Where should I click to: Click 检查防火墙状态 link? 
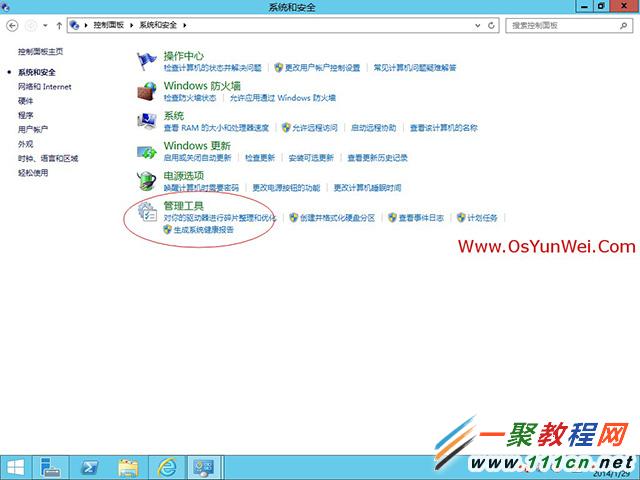coord(190,98)
